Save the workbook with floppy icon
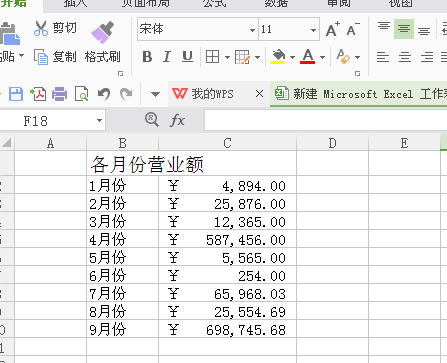 (16, 94)
